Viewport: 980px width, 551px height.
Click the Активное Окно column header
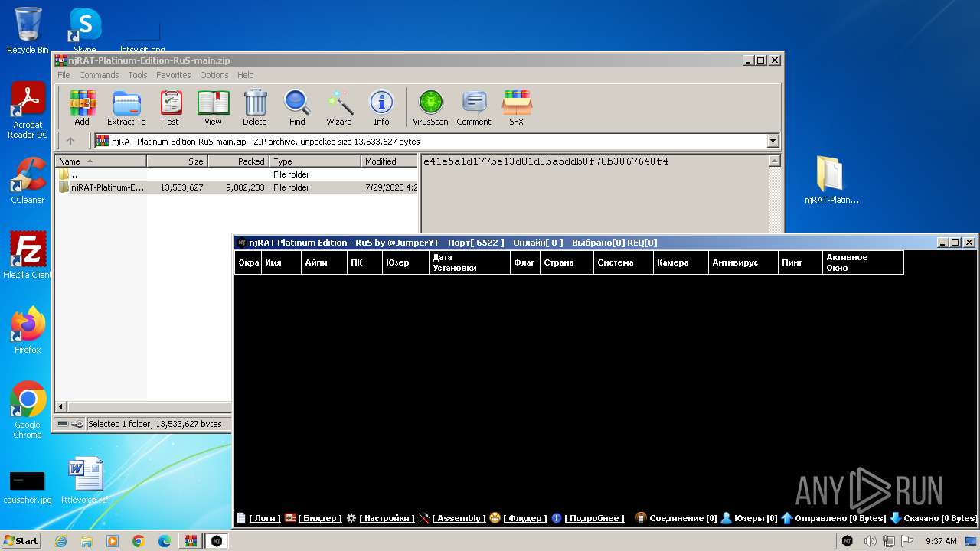863,262
